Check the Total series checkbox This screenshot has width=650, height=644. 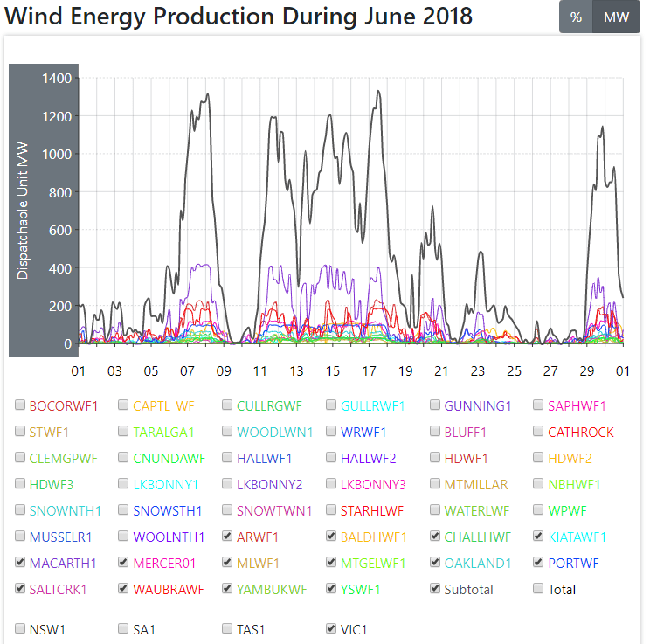point(539,589)
